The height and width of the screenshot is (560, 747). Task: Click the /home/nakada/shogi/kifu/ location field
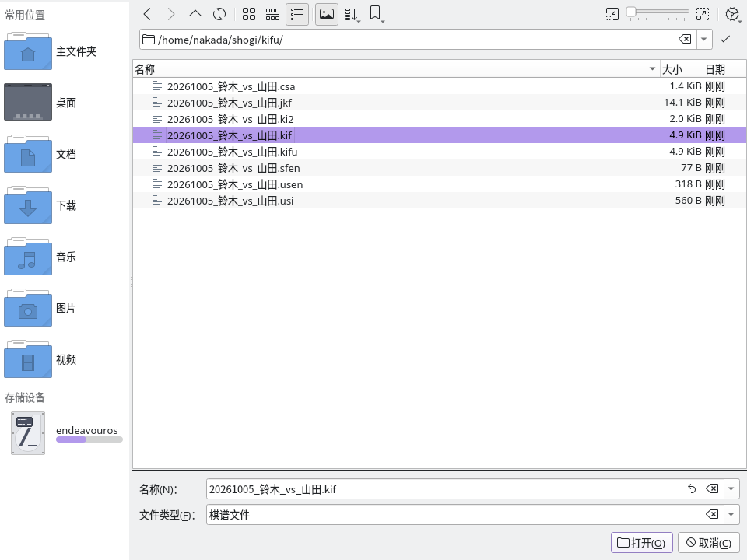(x=417, y=40)
